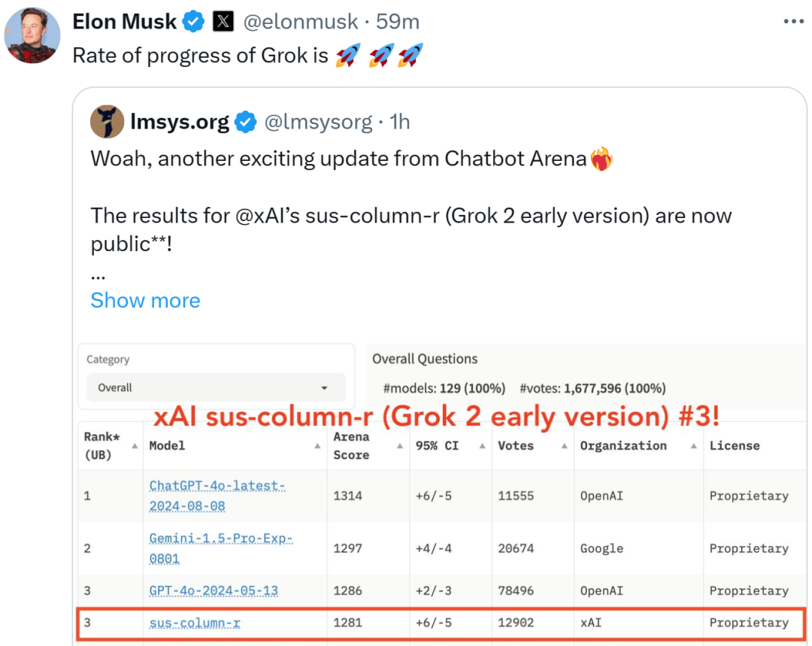This screenshot has height=646, width=812.
Task: Open the GPT-4o-2024-05-13 model link
Action: [214, 591]
